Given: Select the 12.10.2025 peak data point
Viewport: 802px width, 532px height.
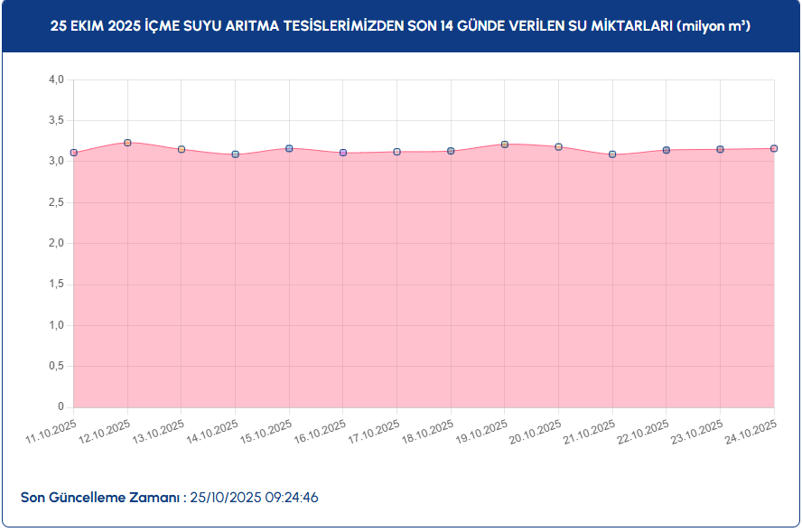Looking at the screenshot, I should 127,143.
